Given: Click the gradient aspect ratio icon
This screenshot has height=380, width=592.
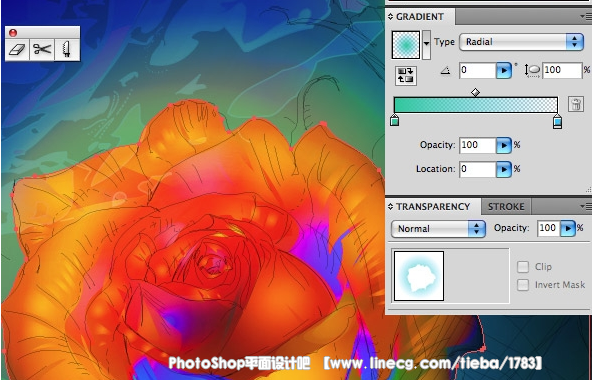Looking at the screenshot, I should [x=532, y=71].
